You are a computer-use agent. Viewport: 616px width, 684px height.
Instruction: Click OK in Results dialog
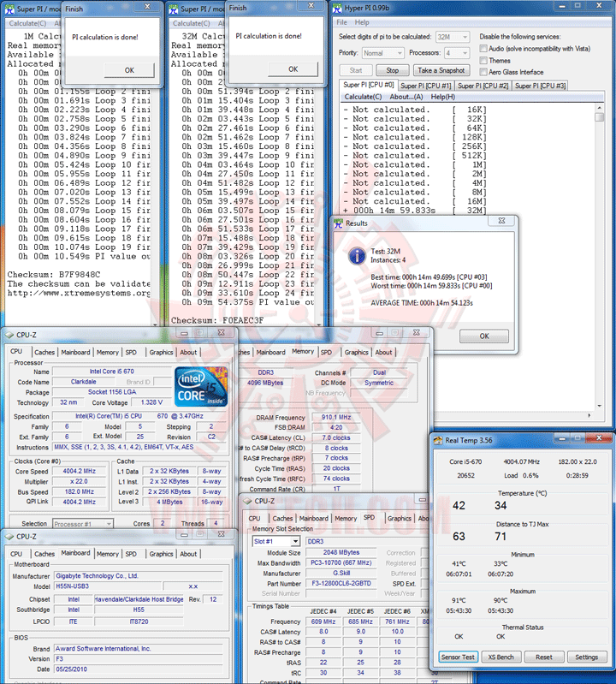pos(484,336)
